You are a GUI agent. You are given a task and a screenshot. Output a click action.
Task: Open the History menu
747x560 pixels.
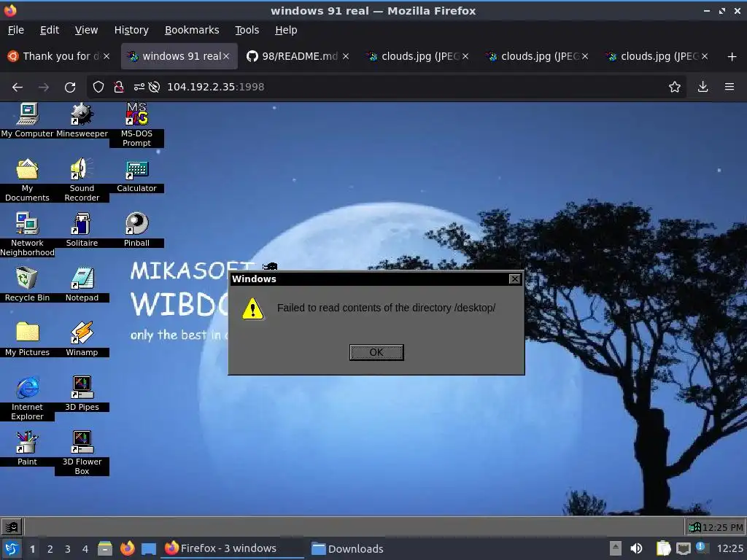coord(131,30)
